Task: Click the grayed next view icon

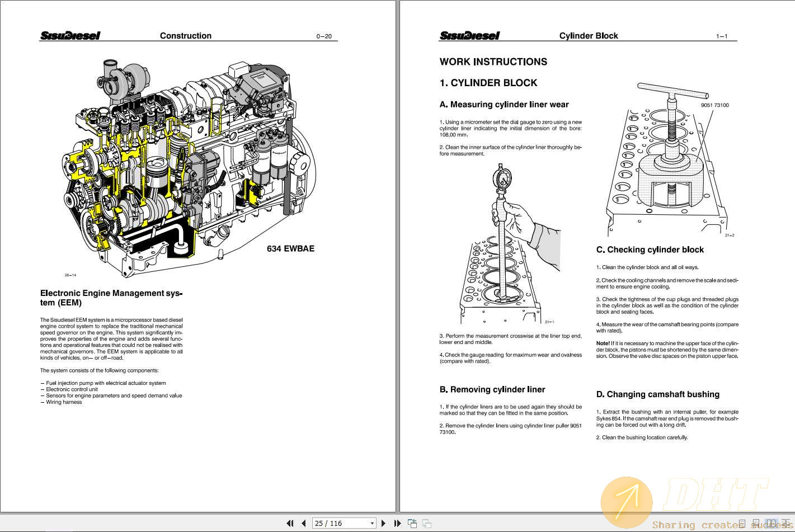Action: tap(426, 523)
